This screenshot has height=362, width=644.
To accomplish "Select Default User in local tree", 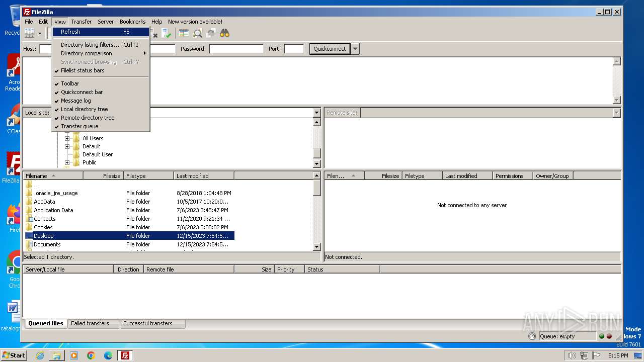I will pos(98,154).
